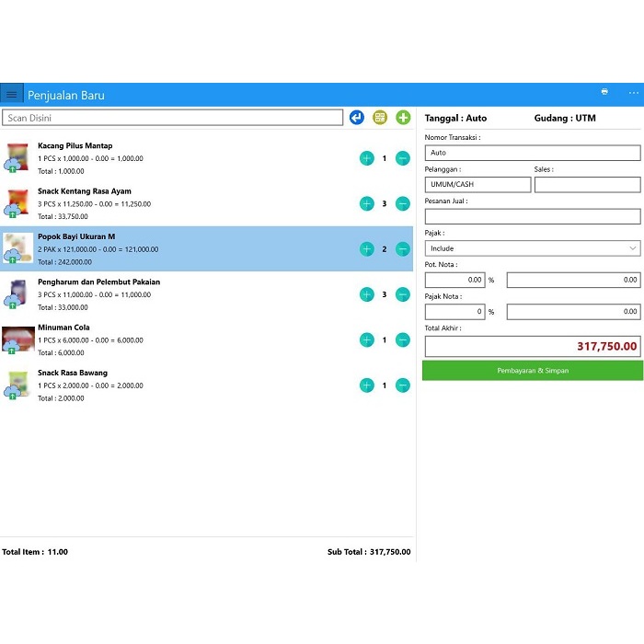Click the 'Total Item : 11.00' text
The height and width of the screenshot is (644, 644).
pos(35,552)
